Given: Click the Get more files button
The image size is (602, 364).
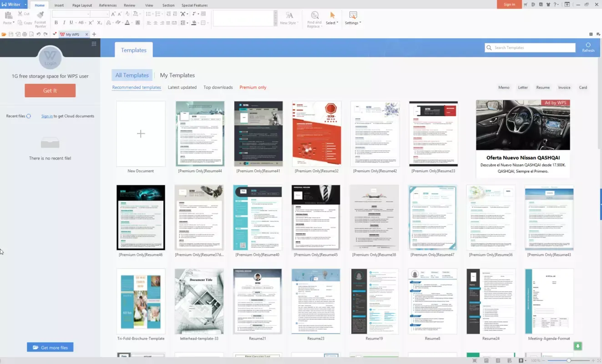Looking at the screenshot, I should pyautogui.click(x=50, y=348).
